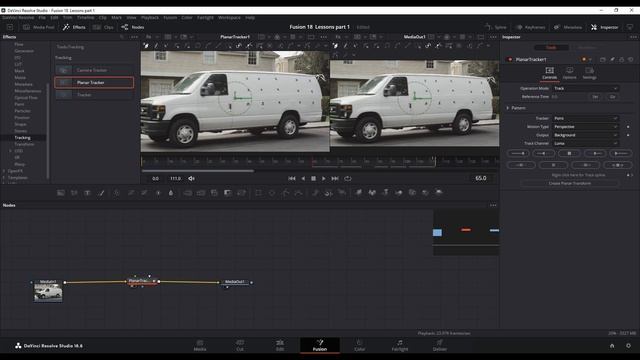Switch to the Settings tab in Inspector
640x360 pixels.
589,73
